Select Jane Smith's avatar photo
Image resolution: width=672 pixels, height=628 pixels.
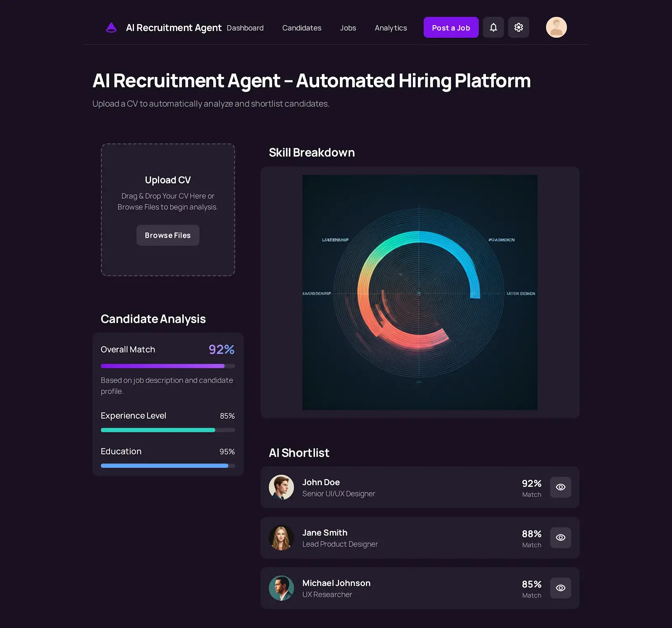tap(281, 538)
